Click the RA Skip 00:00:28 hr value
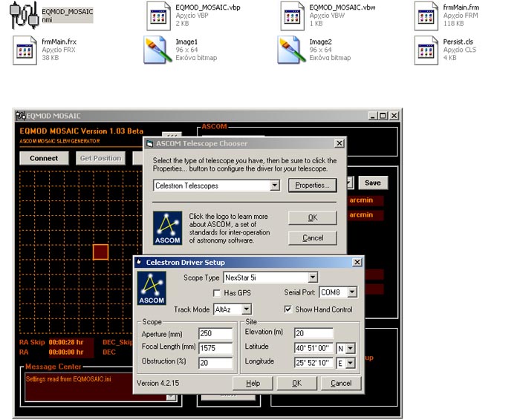Viewport: 520px width, 420px height. pos(66,342)
